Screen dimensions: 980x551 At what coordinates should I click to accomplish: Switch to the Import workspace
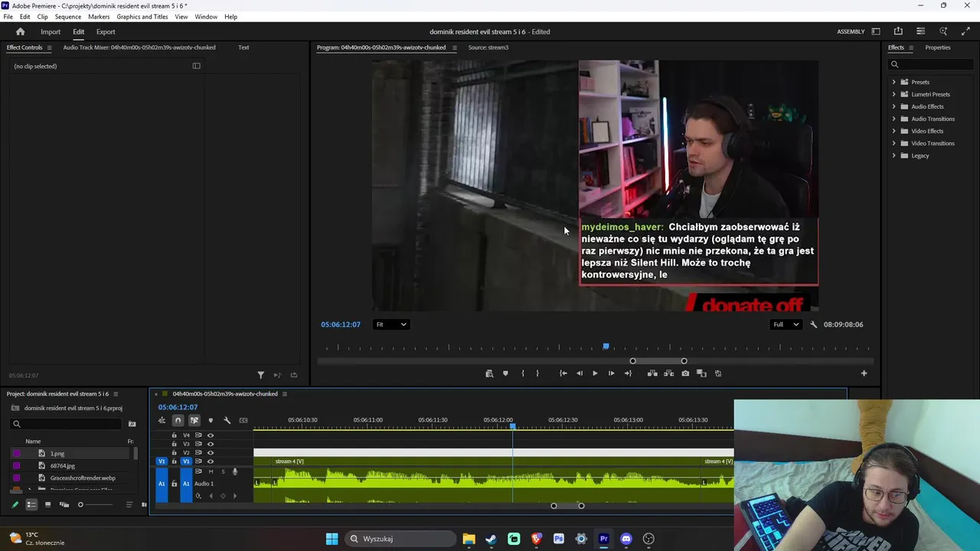click(51, 32)
